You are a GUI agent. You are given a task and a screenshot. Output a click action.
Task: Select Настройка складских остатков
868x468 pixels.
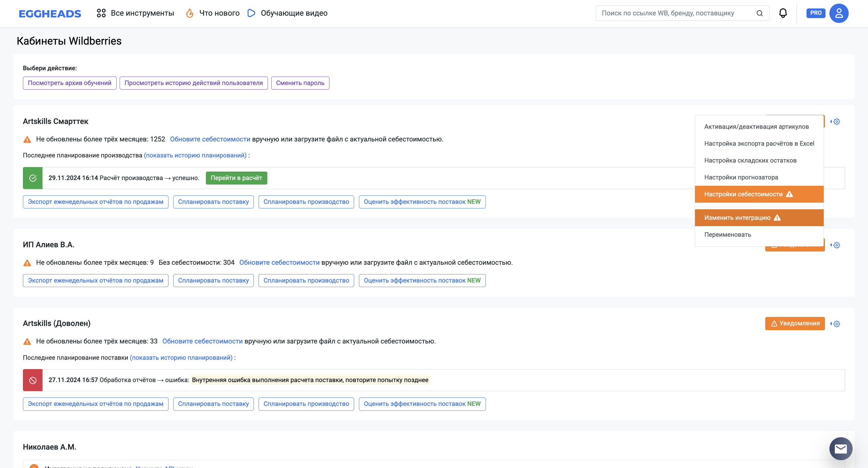pos(759,160)
